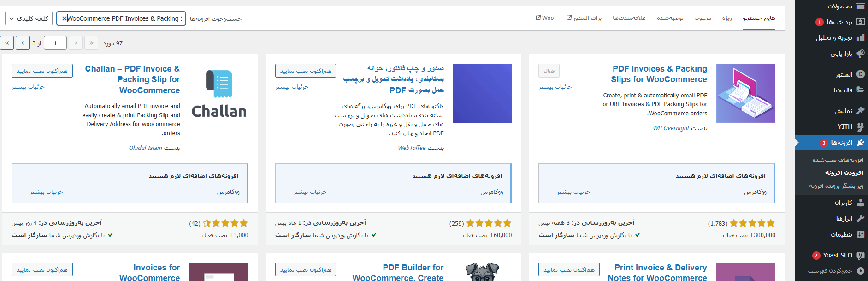Click the 1,783 reviews star rating
868x281 pixels.
click(752, 223)
